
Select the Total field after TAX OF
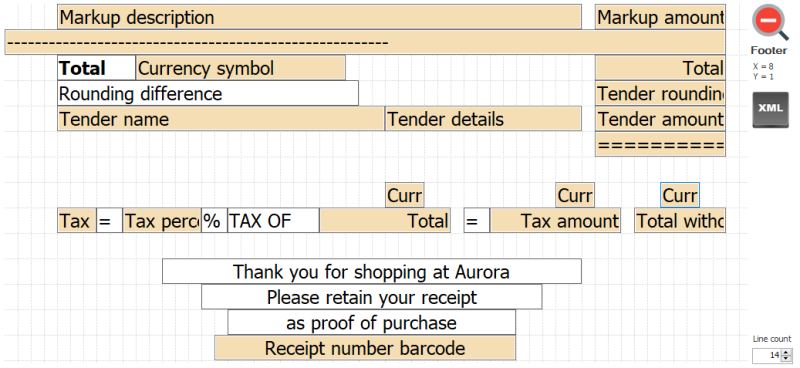[x=385, y=220]
